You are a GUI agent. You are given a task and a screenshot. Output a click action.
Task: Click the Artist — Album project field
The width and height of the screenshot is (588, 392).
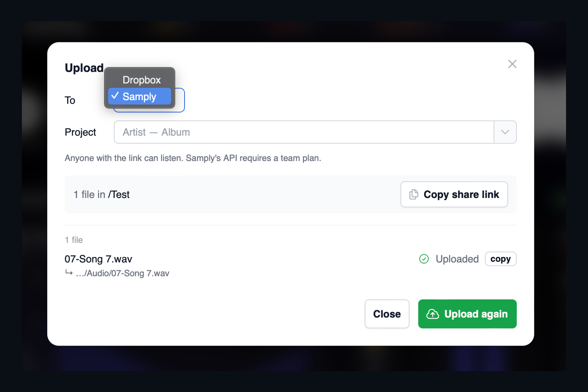[x=304, y=132]
